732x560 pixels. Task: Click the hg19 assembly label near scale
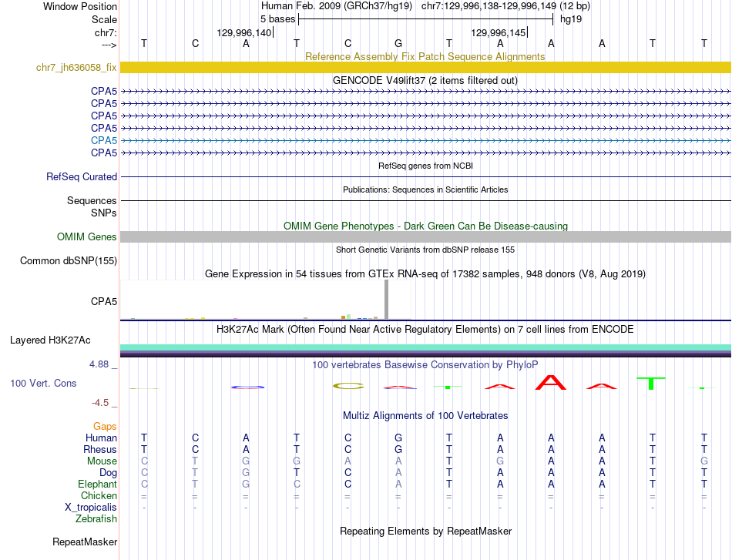click(x=571, y=19)
